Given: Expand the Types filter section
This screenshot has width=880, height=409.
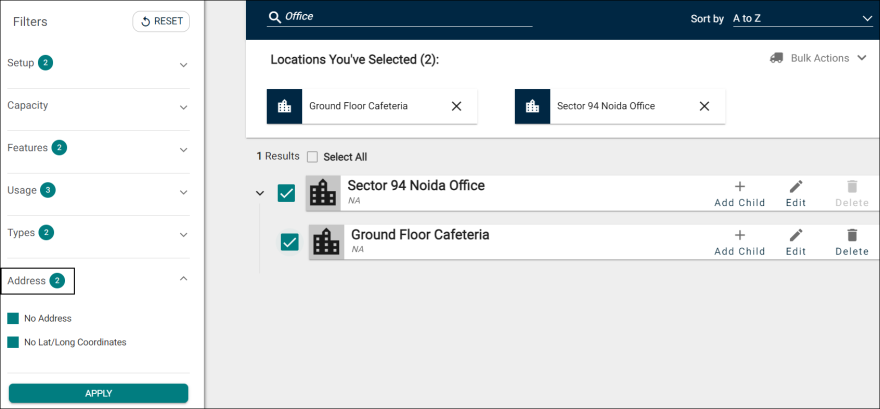Looking at the screenshot, I should [183, 235].
